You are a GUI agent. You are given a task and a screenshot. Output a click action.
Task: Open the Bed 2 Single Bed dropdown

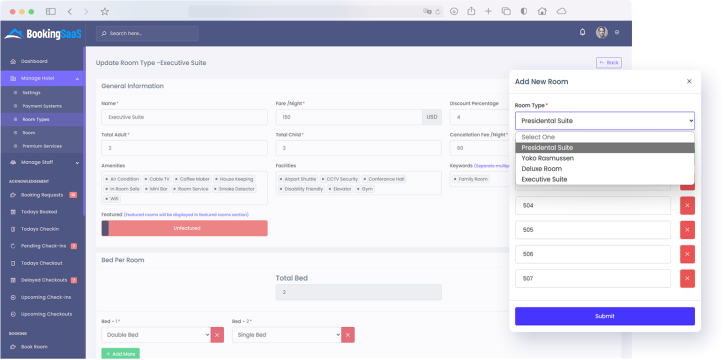coord(287,335)
